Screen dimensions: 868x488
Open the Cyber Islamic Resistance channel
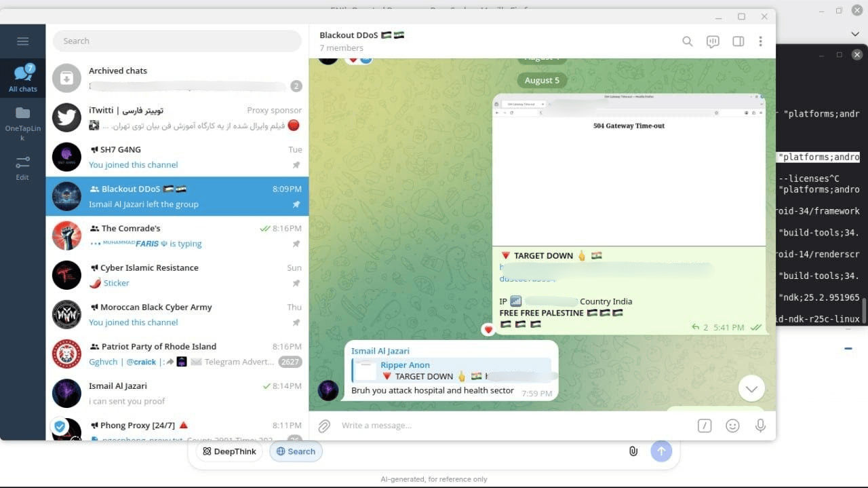(177, 275)
